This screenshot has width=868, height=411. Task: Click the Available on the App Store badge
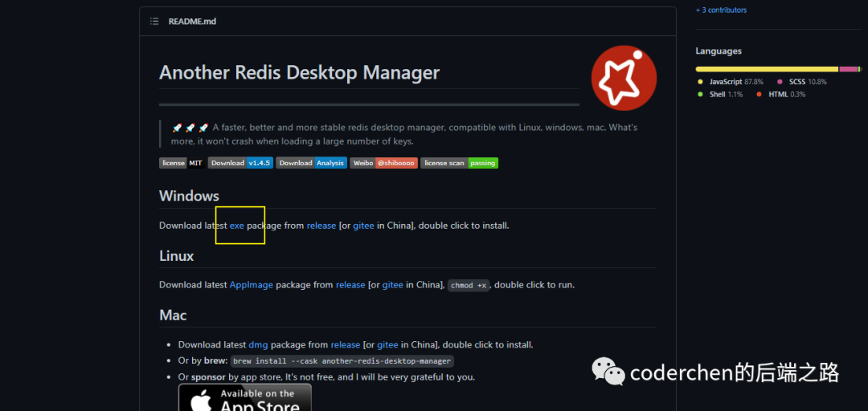coord(244,397)
